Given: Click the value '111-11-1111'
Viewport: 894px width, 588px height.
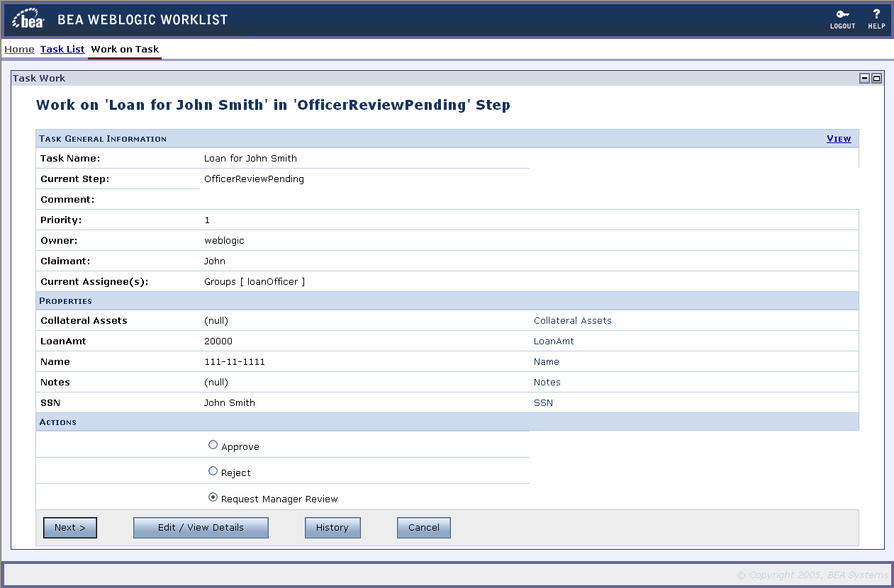Looking at the screenshot, I should pos(235,361).
